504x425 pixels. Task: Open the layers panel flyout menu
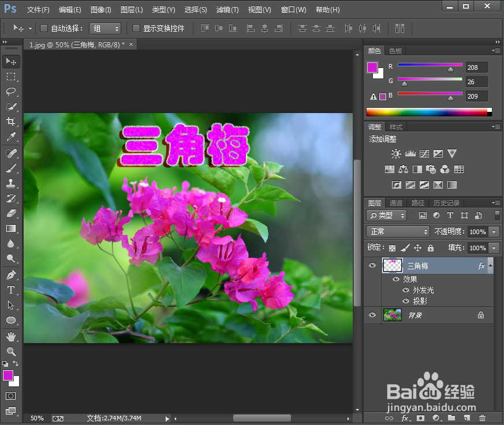[x=496, y=202]
